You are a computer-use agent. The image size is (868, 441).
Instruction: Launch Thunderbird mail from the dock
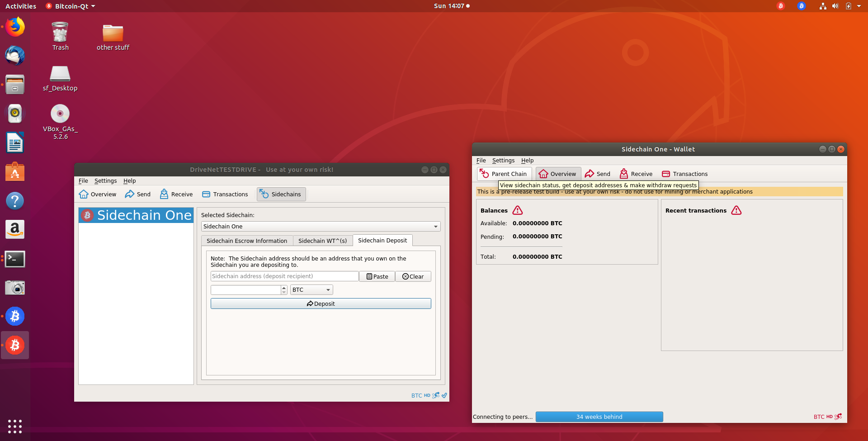point(15,56)
